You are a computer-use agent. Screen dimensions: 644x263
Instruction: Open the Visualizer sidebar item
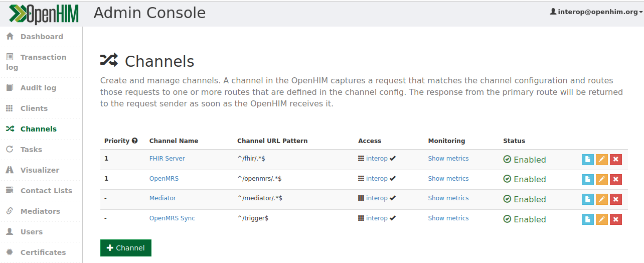[x=41, y=170]
